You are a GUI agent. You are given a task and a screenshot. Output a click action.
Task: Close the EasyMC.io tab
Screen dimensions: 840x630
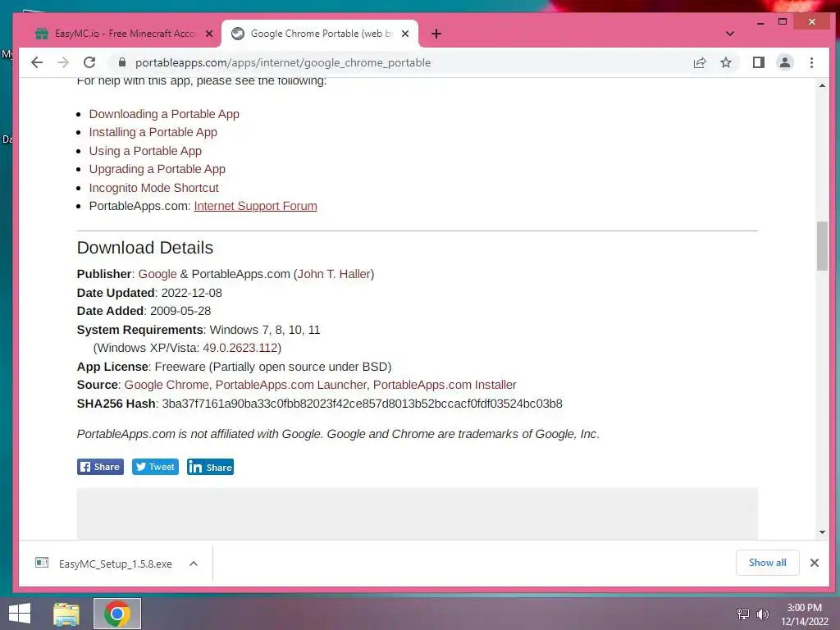209,34
